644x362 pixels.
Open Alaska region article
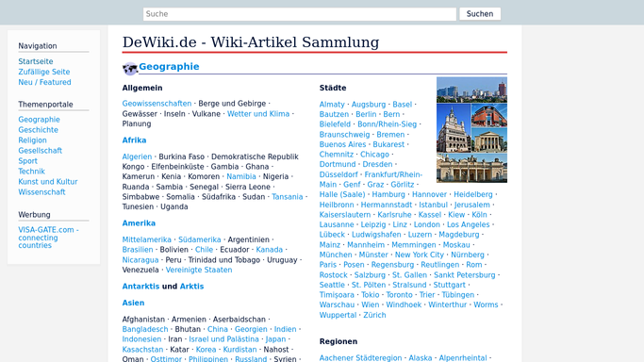tap(421, 358)
